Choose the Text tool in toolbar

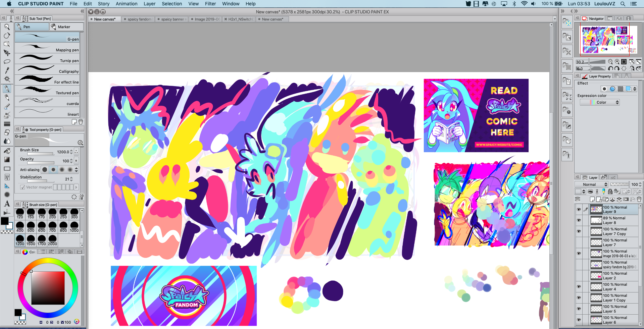[x=7, y=204]
